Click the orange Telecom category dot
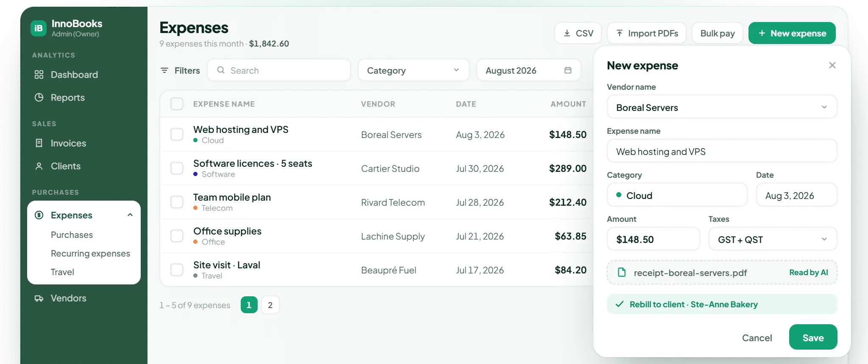 [x=195, y=208]
